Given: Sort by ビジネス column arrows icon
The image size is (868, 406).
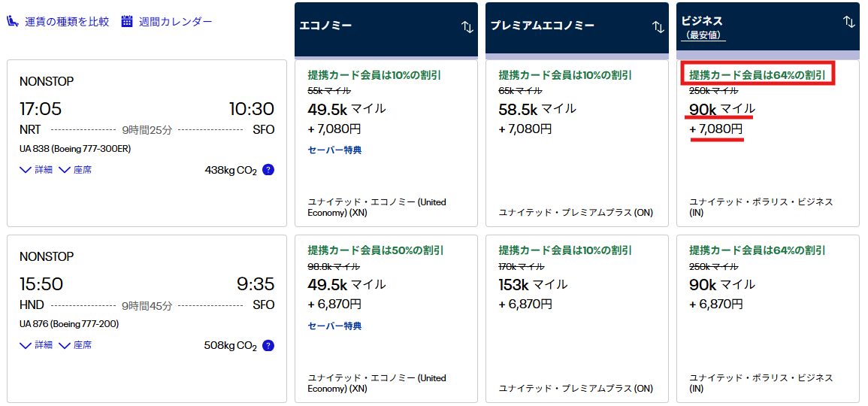Looking at the screenshot, I should coord(849,22).
